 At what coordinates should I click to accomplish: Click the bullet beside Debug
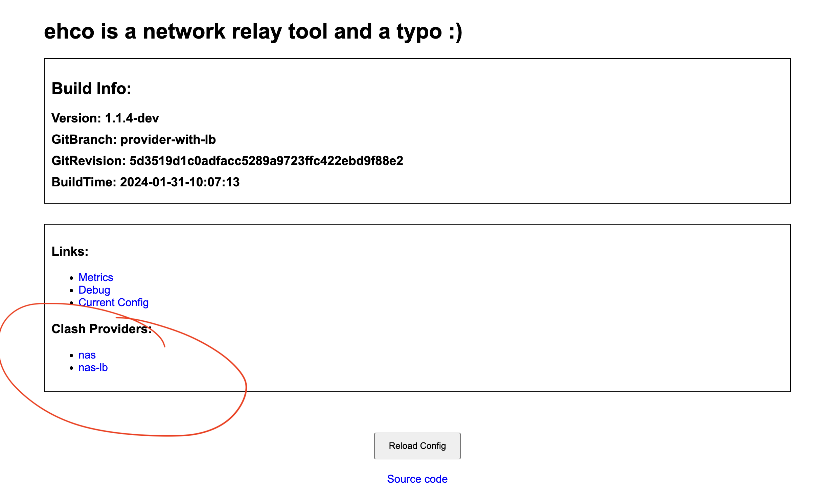[71, 291]
